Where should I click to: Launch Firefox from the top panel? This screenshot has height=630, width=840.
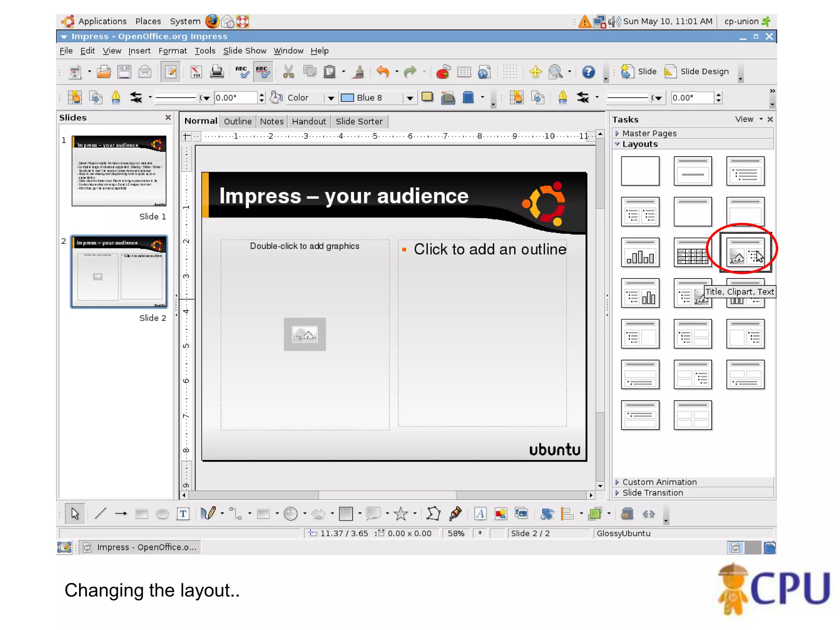point(212,21)
